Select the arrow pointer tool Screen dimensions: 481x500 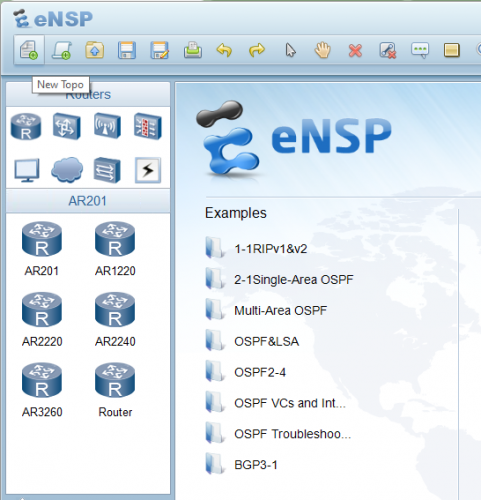[290, 50]
